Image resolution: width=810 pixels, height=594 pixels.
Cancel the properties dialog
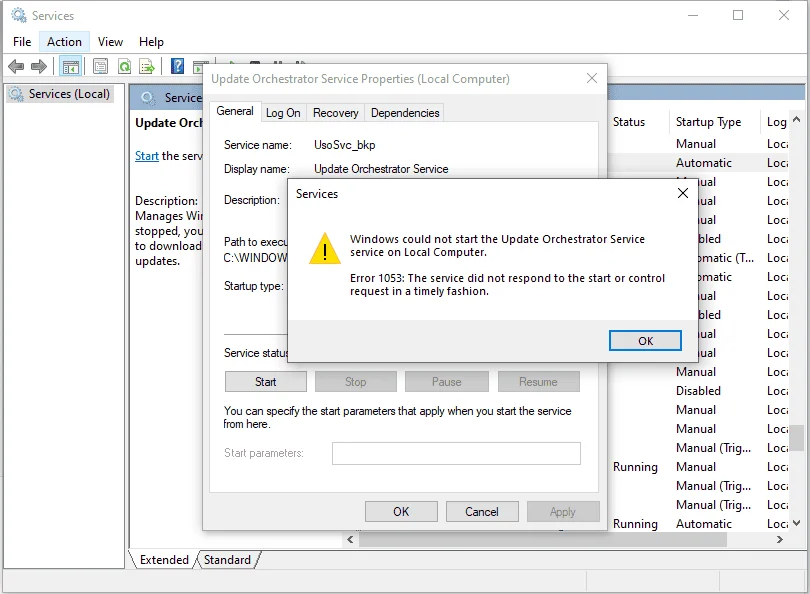[481, 512]
